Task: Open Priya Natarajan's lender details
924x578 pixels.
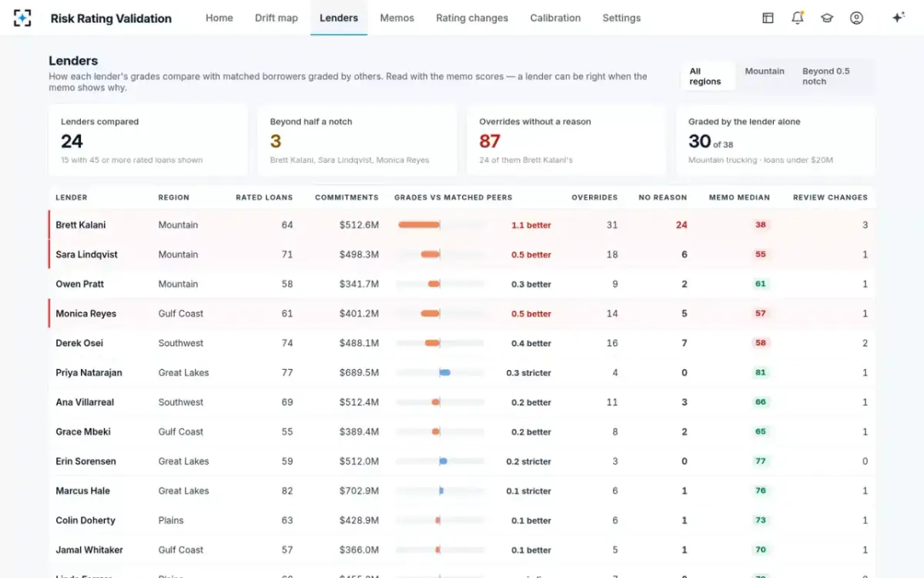Action: (x=89, y=373)
